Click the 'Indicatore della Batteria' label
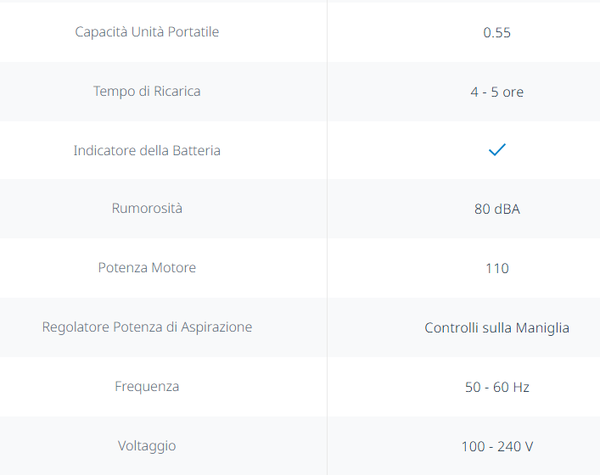 [147, 150]
